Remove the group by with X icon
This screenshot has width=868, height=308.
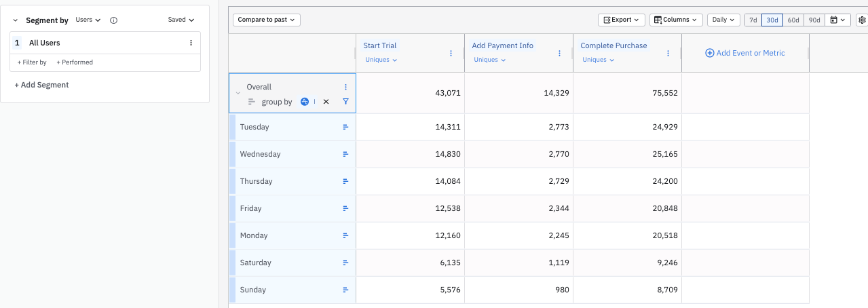coord(326,102)
